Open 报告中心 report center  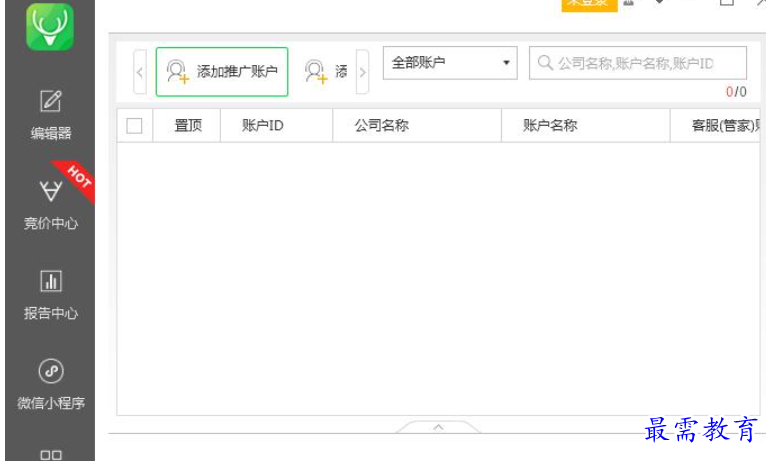(x=50, y=294)
